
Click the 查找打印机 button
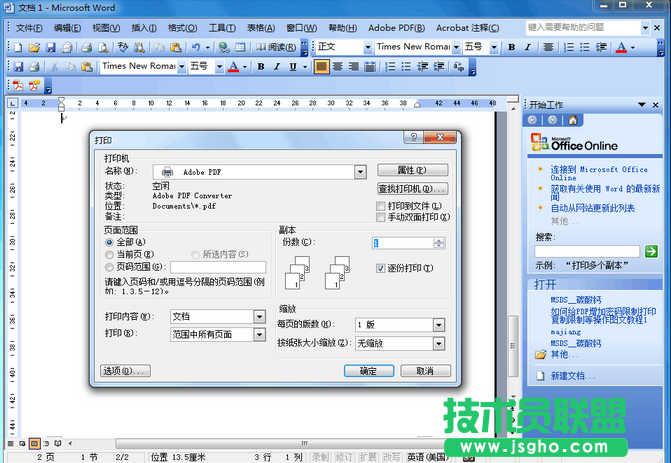413,189
